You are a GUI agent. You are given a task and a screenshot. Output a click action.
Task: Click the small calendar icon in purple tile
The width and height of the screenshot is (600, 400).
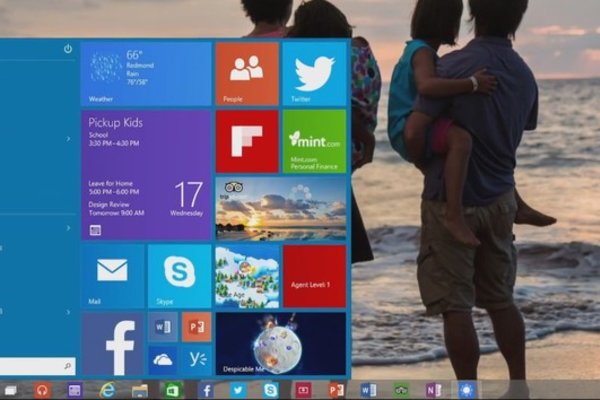(x=95, y=230)
